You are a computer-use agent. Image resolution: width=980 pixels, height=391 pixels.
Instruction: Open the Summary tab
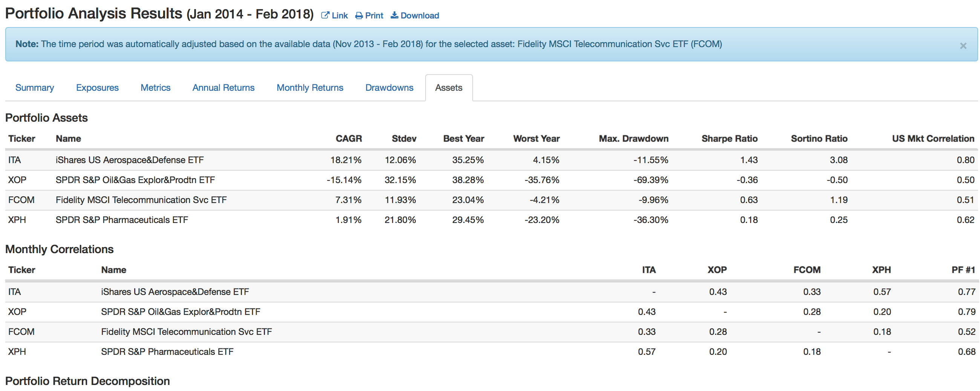tap(35, 87)
